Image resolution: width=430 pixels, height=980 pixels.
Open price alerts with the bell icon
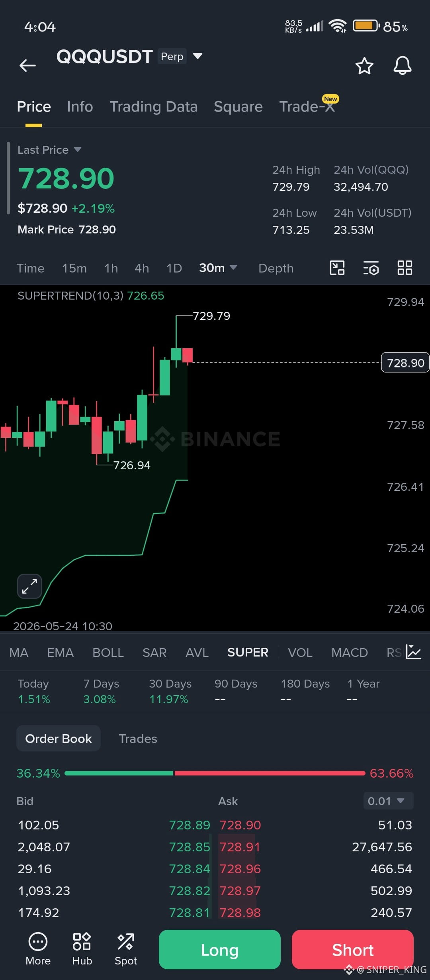click(402, 66)
